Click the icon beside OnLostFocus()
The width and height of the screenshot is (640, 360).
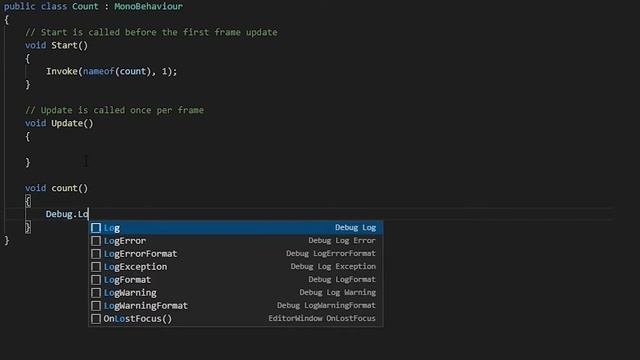coord(96,319)
